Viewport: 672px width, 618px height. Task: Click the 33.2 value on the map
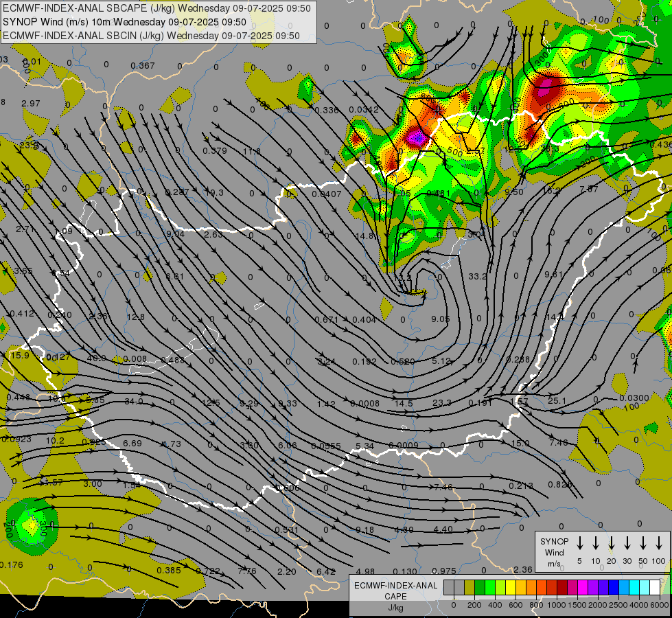(x=478, y=277)
